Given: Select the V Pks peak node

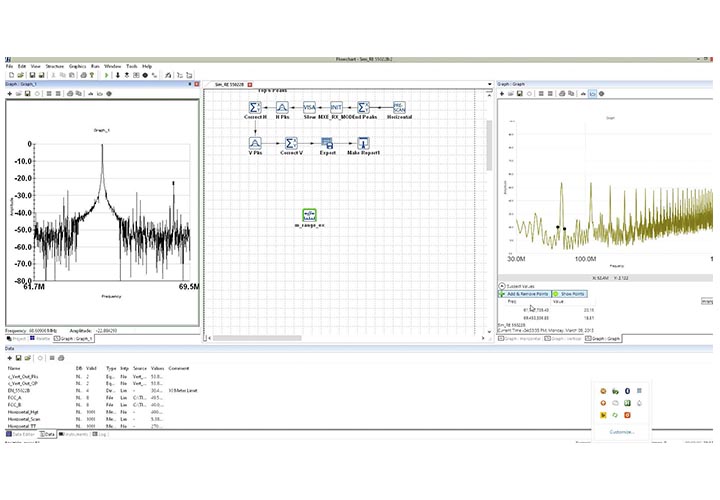Looking at the screenshot, I should tap(255, 144).
